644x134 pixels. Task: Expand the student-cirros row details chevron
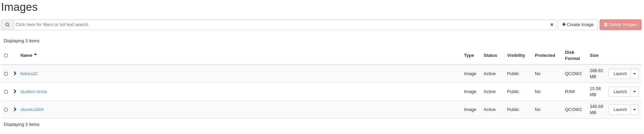[15, 91]
